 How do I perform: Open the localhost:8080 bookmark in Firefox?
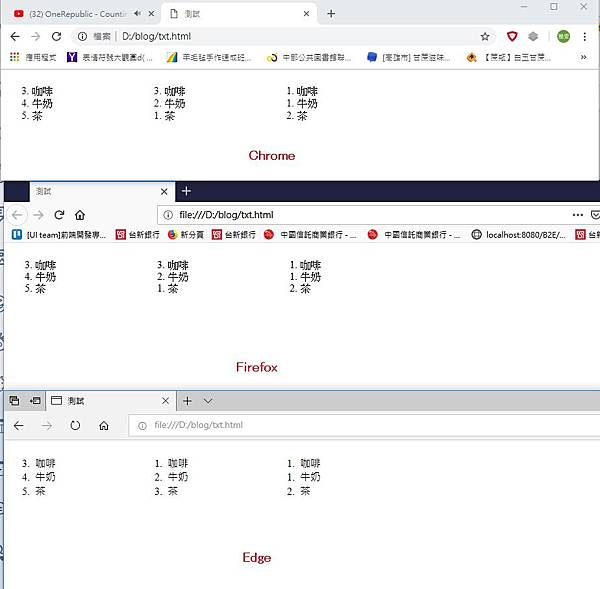[x=518, y=235]
